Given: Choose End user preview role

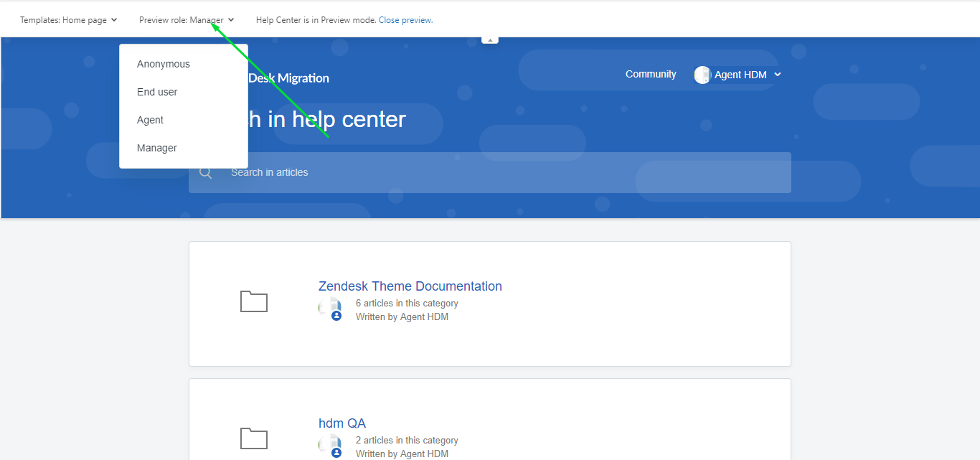Looking at the screenshot, I should point(157,92).
